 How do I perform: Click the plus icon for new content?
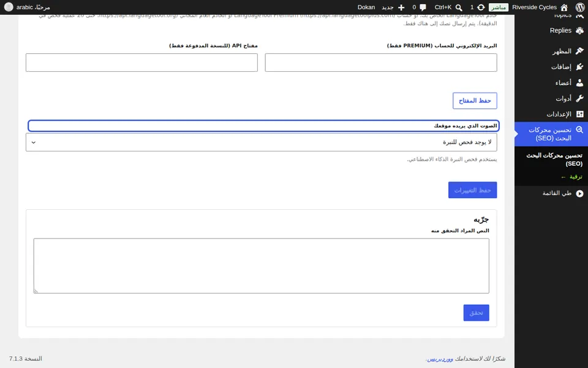[x=401, y=7]
